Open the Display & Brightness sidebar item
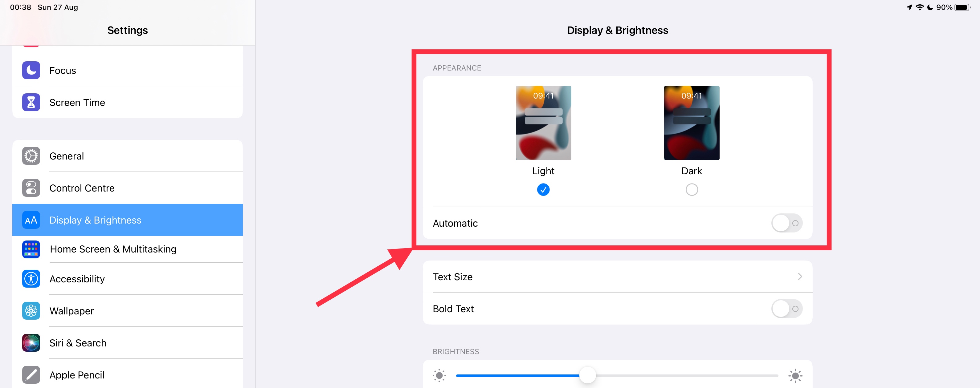Image resolution: width=980 pixels, height=388 pixels. point(128,220)
